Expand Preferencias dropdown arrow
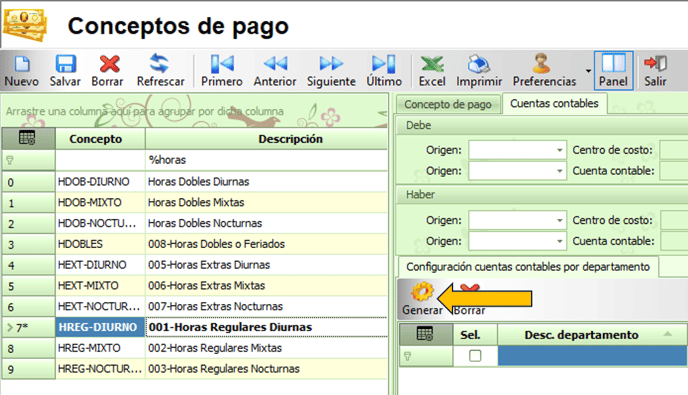Viewport: 688px width, 395px height. [588, 71]
